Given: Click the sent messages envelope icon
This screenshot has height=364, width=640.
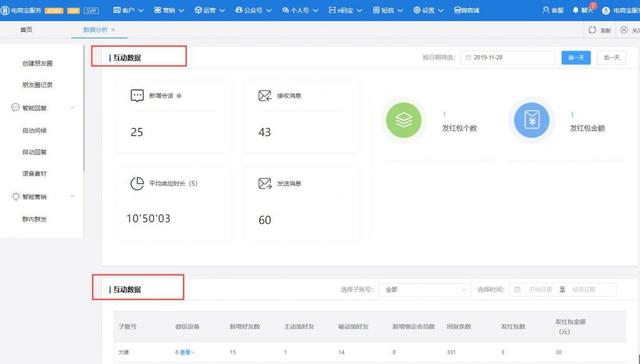Looking at the screenshot, I should click(x=265, y=184).
